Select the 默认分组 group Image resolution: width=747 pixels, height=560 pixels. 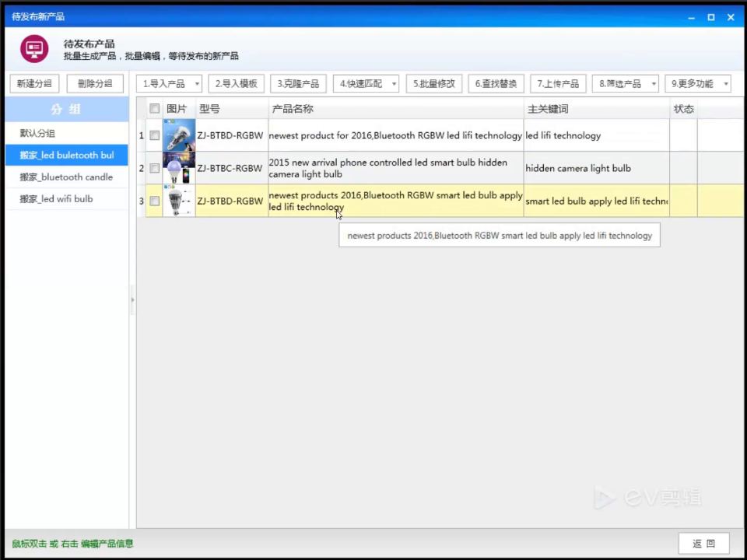point(67,133)
